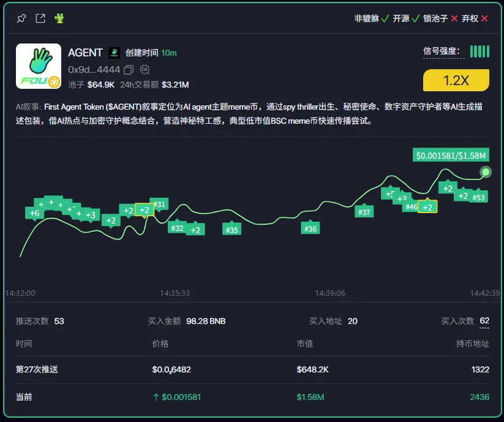Viewport: 504px width, 422px height.
Task: Open the card in external window
Action: (40, 18)
